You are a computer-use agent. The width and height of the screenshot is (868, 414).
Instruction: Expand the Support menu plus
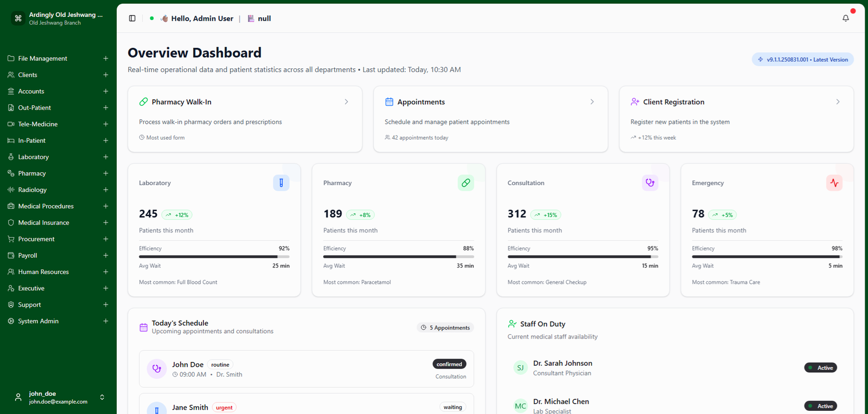click(106, 304)
